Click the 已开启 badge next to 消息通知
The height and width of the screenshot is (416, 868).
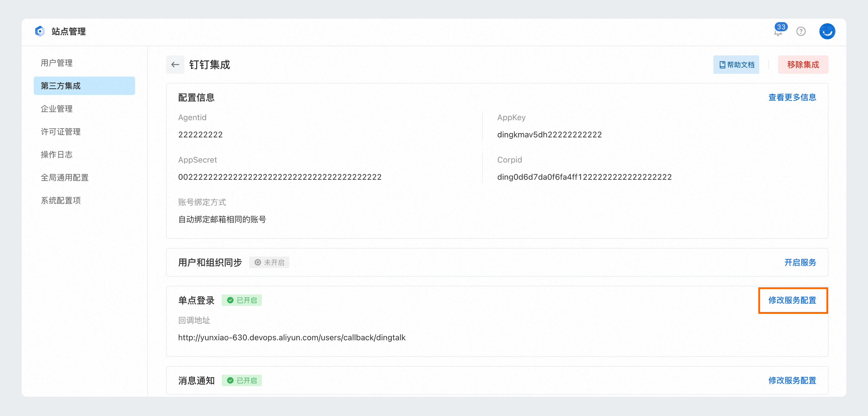point(242,380)
